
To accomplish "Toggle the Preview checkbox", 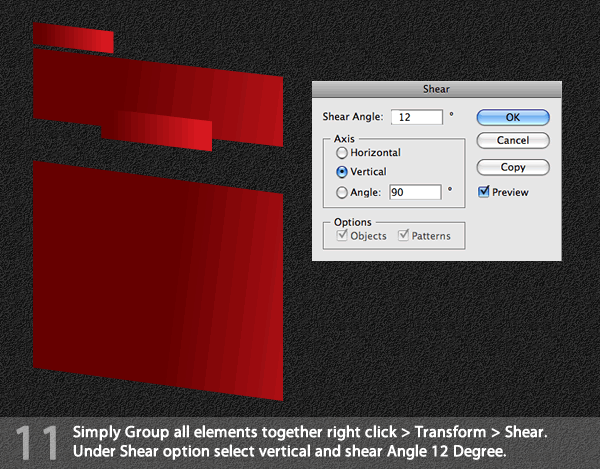I will (484, 191).
